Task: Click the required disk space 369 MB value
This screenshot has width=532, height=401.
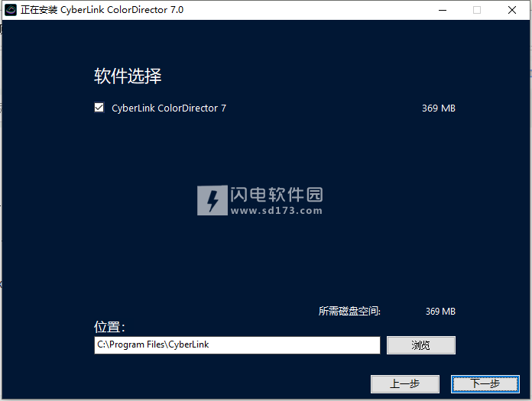Action: click(x=440, y=311)
